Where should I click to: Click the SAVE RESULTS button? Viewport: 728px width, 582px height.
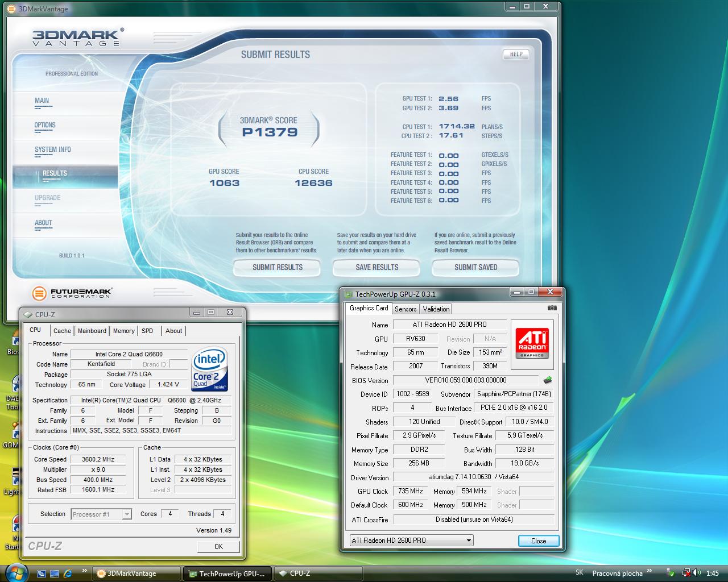(377, 267)
